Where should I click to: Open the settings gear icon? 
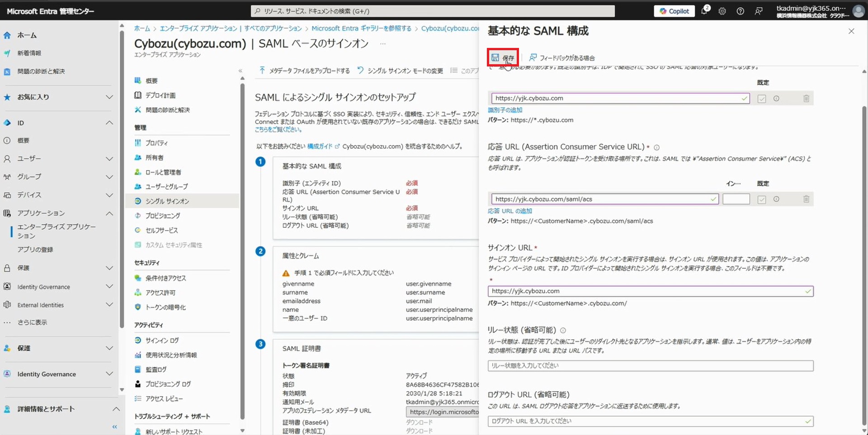[722, 11]
